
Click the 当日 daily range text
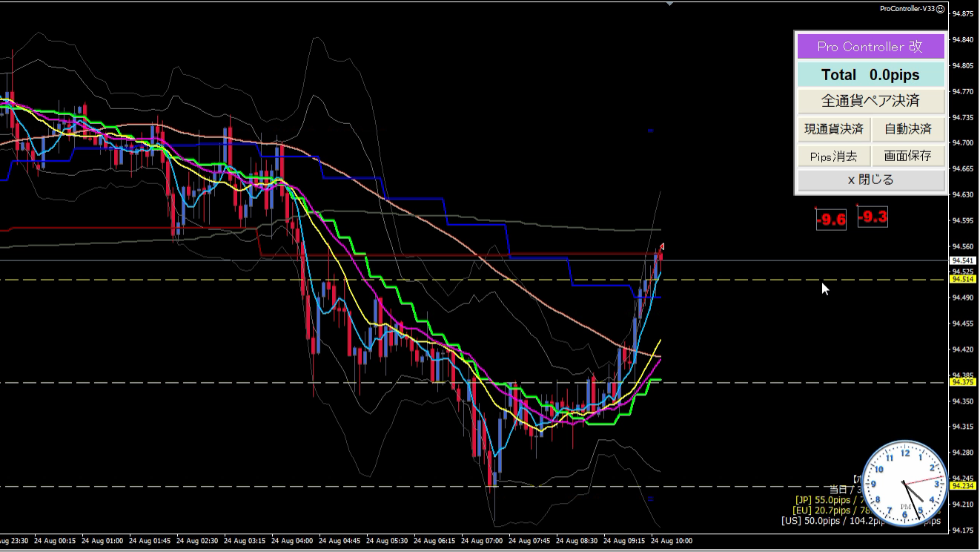point(844,490)
